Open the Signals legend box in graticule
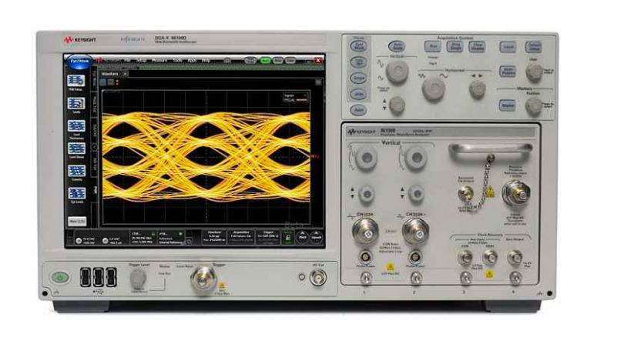The height and width of the screenshot is (364, 624). (295, 98)
